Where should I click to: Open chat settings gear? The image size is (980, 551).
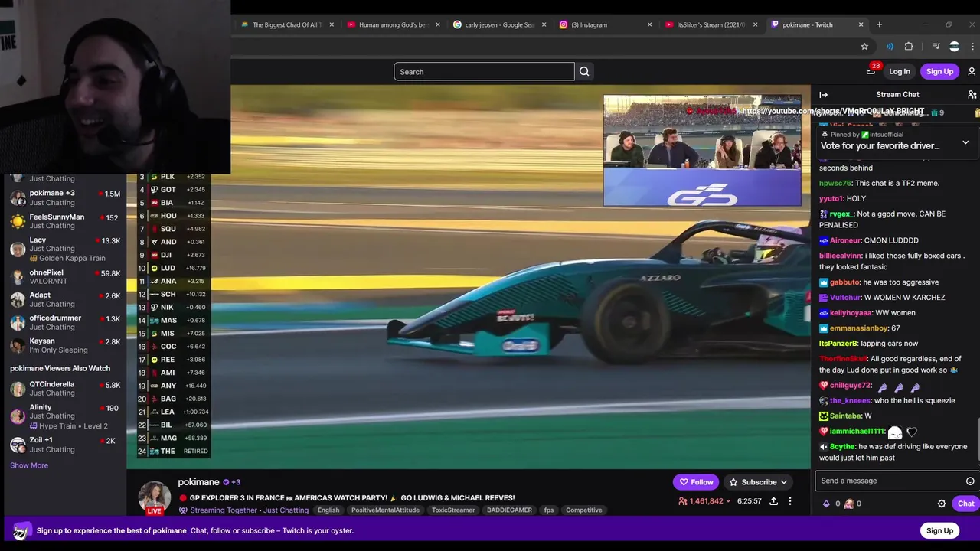(x=942, y=504)
